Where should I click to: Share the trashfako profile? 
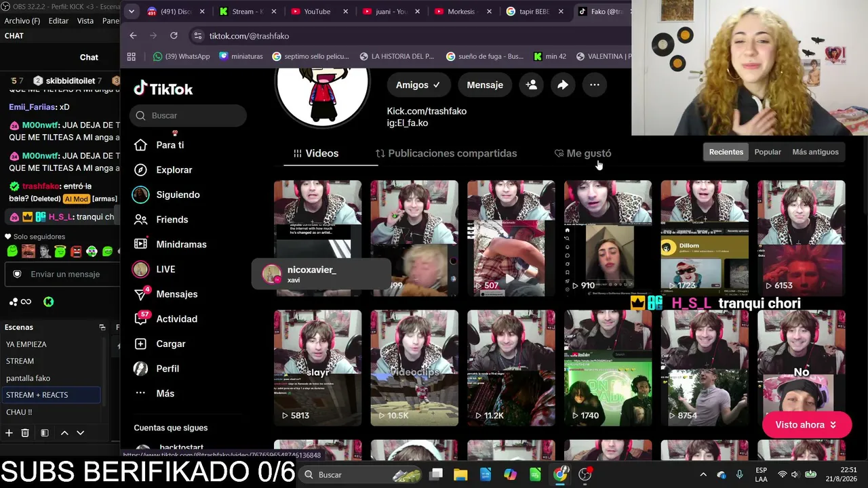[563, 85]
